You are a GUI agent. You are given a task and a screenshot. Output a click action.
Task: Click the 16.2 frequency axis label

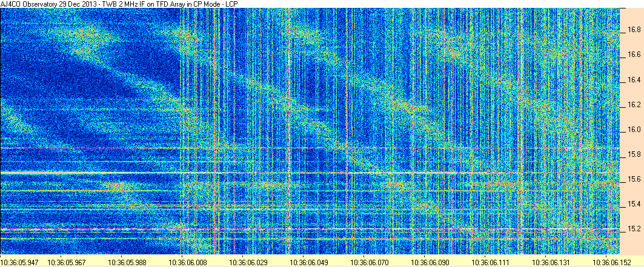[634, 105]
